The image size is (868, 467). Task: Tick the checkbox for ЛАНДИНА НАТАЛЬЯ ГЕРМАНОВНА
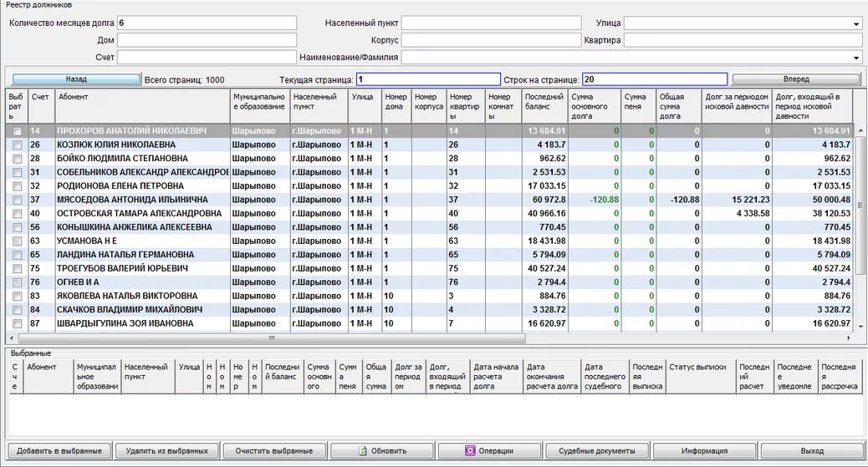tap(18, 255)
